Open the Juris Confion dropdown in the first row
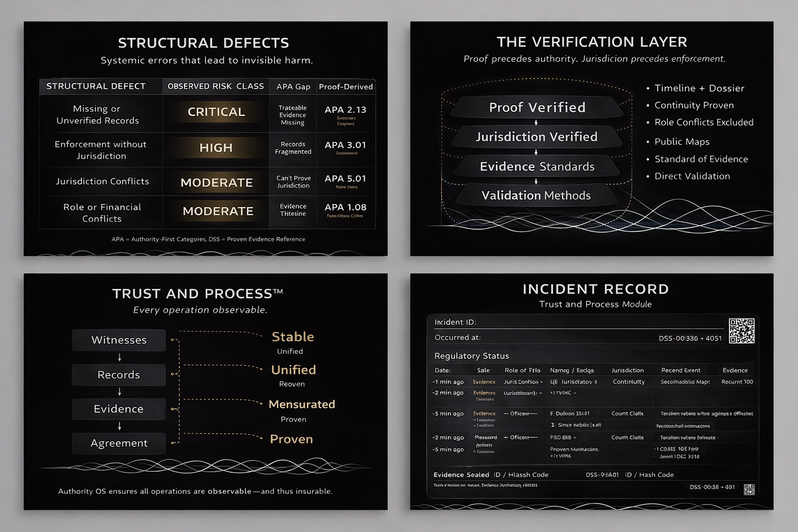This screenshot has width=798, height=532. point(523,381)
